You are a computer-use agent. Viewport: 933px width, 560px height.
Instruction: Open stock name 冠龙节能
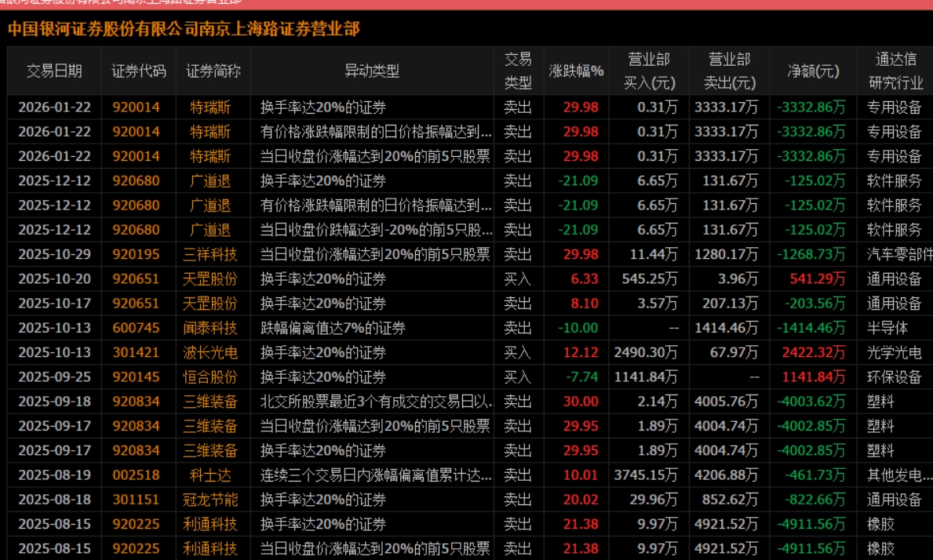tap(210, 500)
